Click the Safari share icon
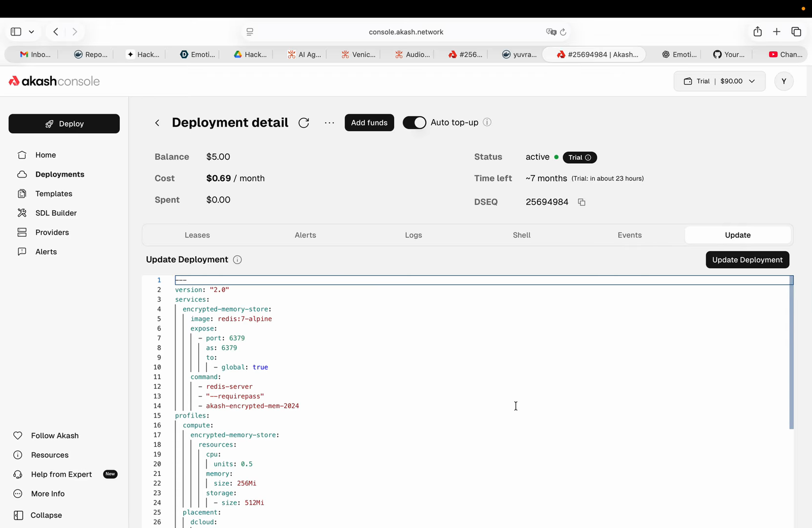 tap(758, 31)
